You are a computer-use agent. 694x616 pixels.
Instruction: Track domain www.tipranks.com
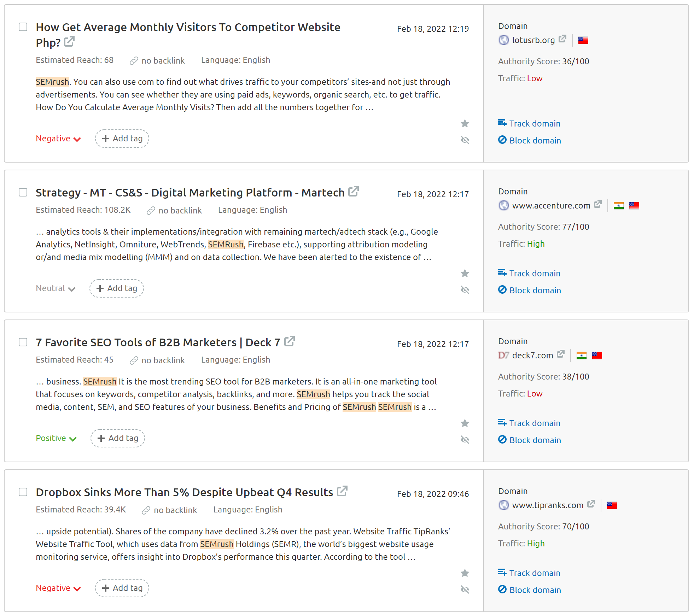tap(529, 573)
